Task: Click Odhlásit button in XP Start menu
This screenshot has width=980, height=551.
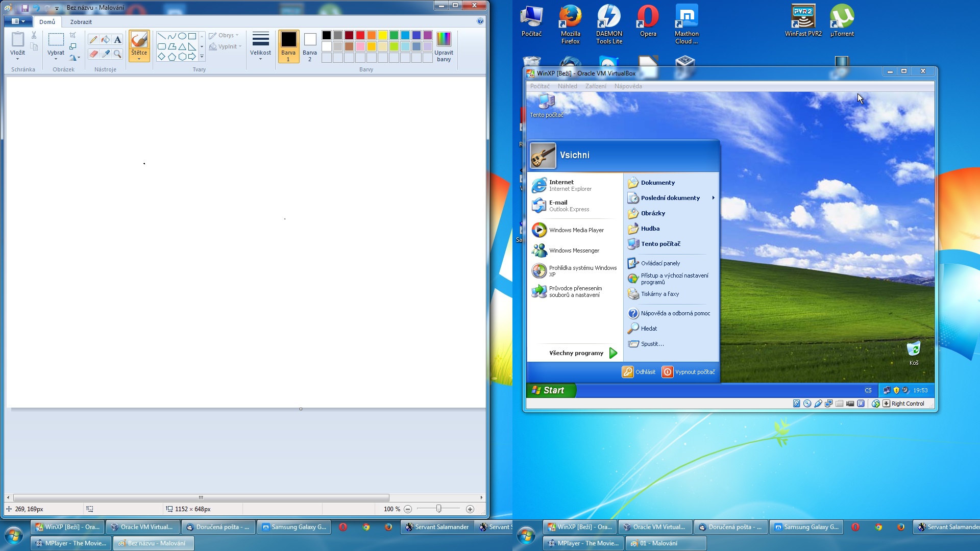Action: tap(639, 372)
